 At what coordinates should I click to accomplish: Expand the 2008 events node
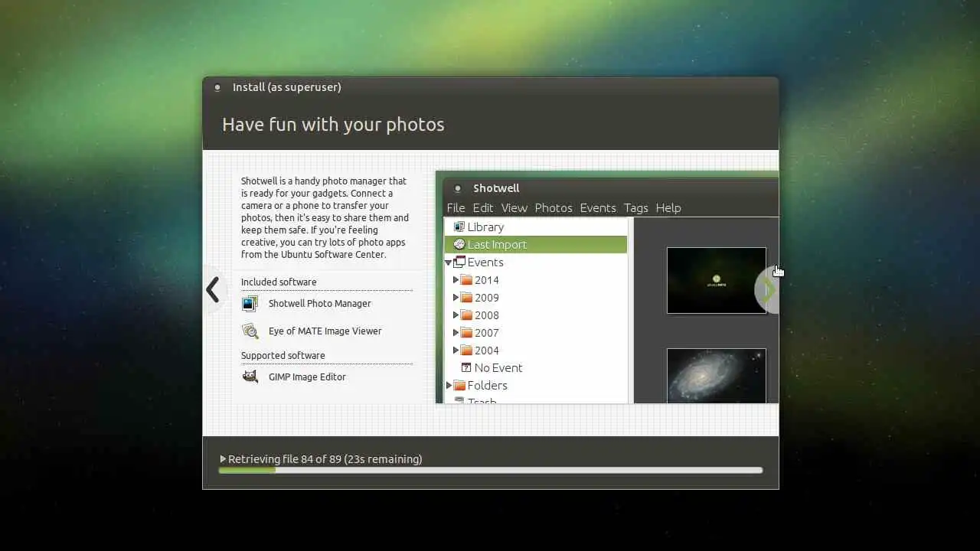[x=456, y=315]
